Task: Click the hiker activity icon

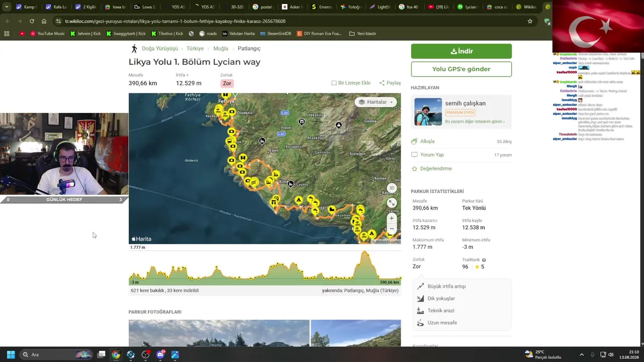Action: point(134,49)
